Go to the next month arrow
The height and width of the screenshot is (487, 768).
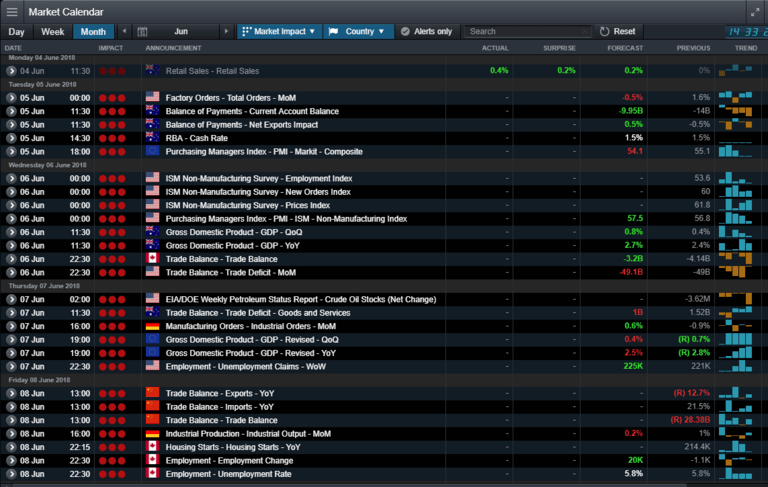pyautogui.click(x=226, y=31)
